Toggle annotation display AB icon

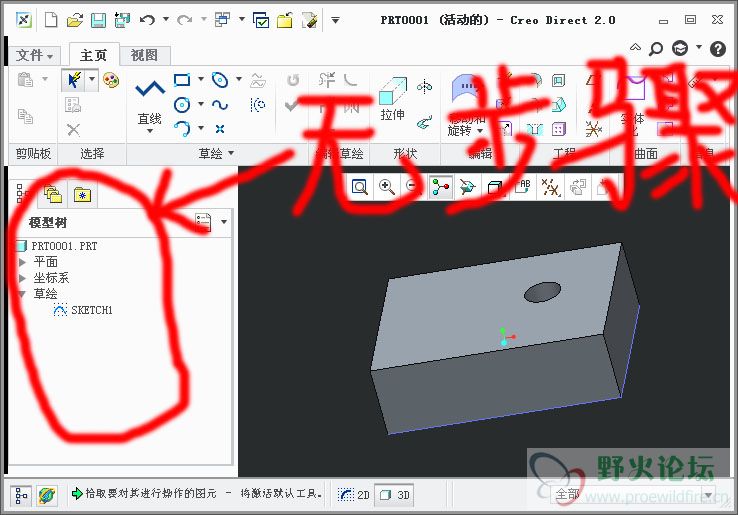point(522,187)
